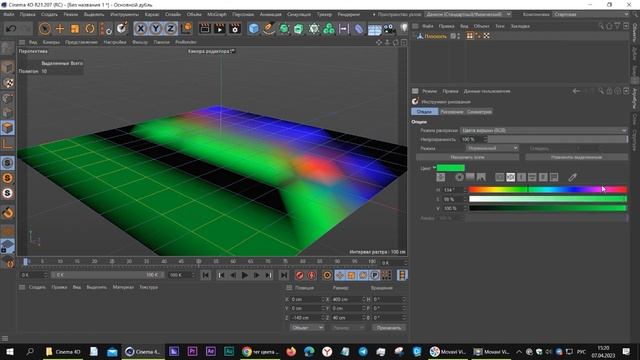Open the Rendering menu (Рендеринг)

(x=348, y=14)
